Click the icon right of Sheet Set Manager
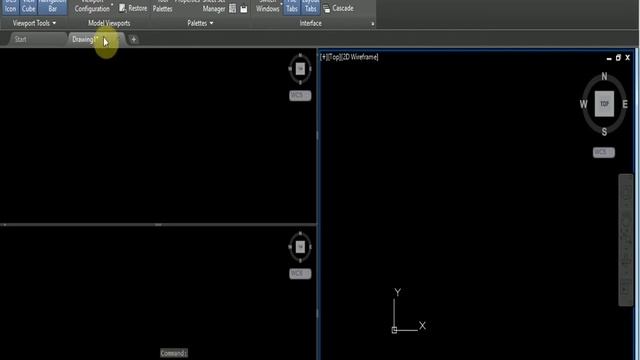The height and width of the screenshot is (360, 640). (233, 9)
